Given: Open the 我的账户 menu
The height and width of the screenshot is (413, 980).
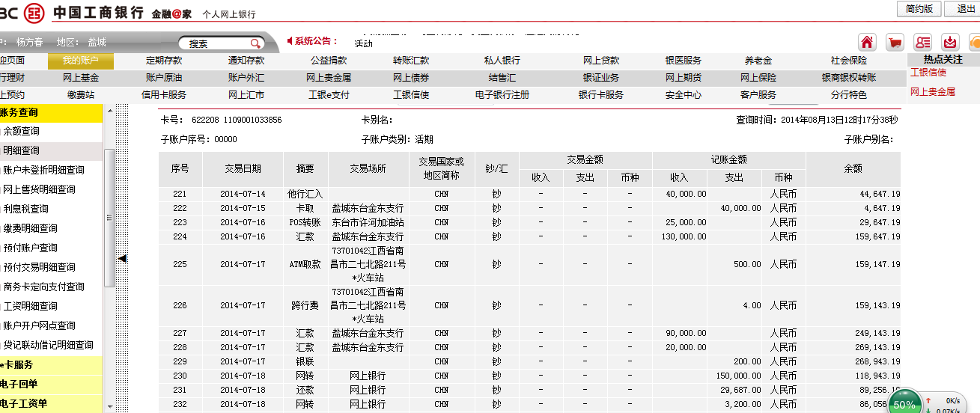Looking at the screenshot, I should [x=80, y=61].
